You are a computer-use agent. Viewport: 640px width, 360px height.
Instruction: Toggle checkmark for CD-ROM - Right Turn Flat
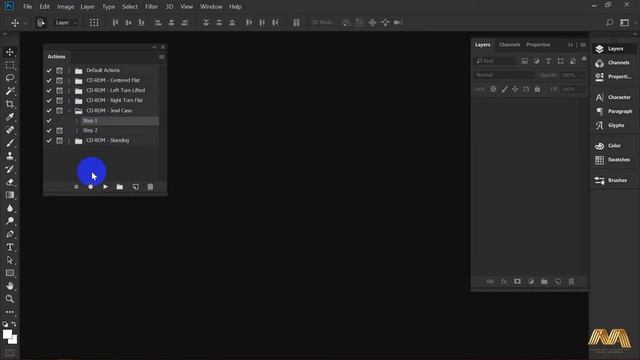(49, 100)
